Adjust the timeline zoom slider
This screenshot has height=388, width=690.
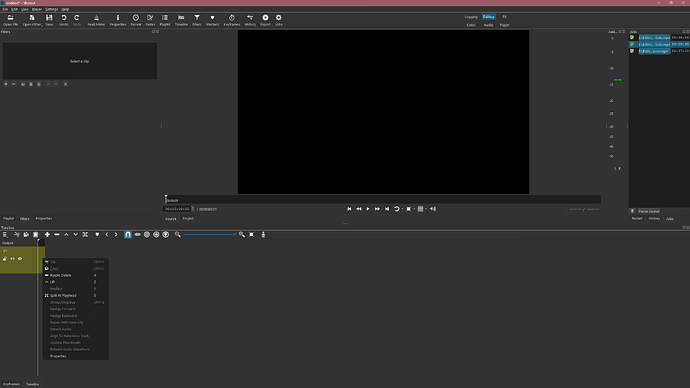click(209, 234)
